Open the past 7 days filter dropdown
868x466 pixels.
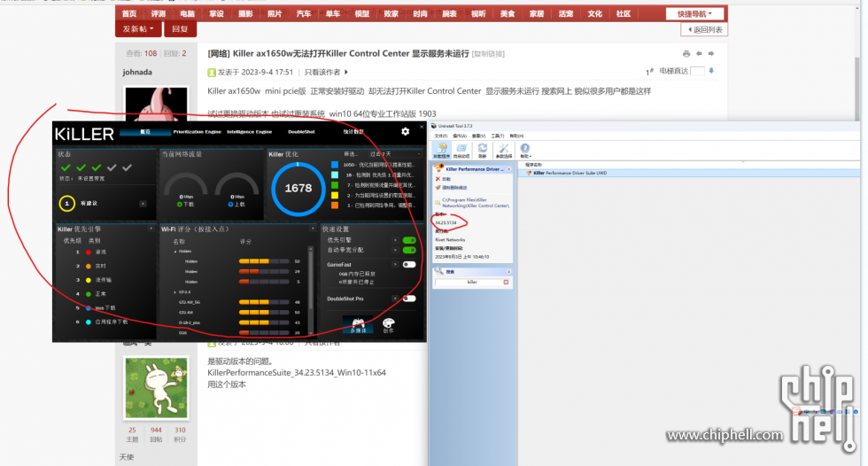click(x=394, y=154)
